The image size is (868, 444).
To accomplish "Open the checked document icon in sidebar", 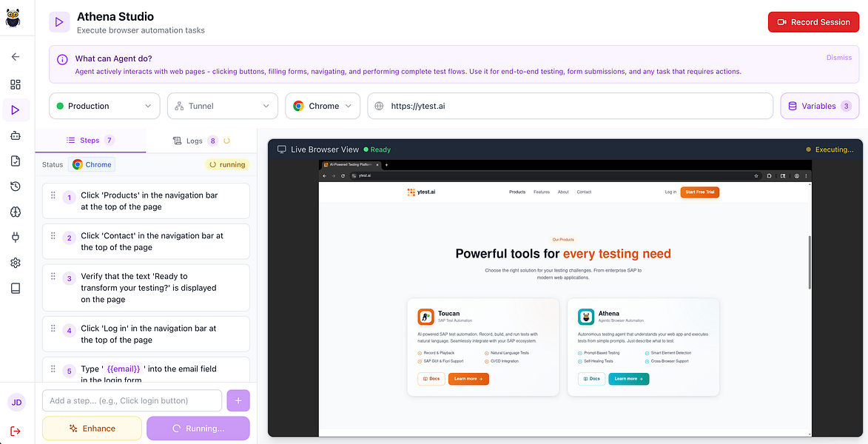I will pos(16,161).
